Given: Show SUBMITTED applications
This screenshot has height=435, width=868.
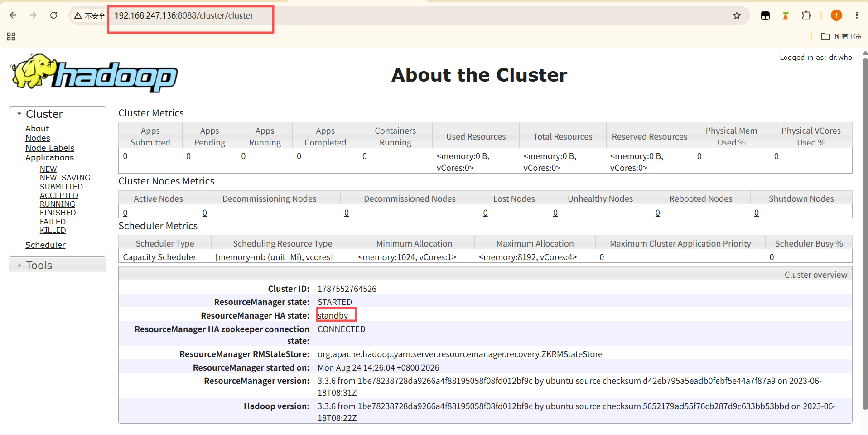Looking at the screenshot, I should [61, 187].
